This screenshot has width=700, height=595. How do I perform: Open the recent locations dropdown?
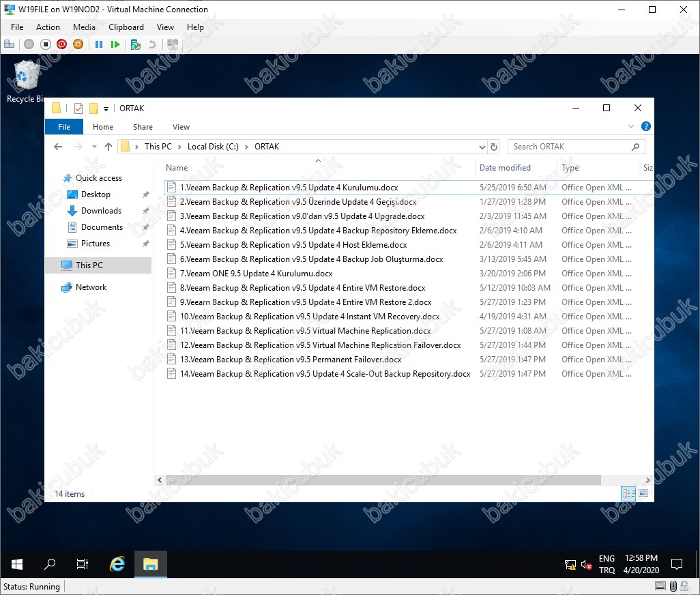click(x=94, y=147)
